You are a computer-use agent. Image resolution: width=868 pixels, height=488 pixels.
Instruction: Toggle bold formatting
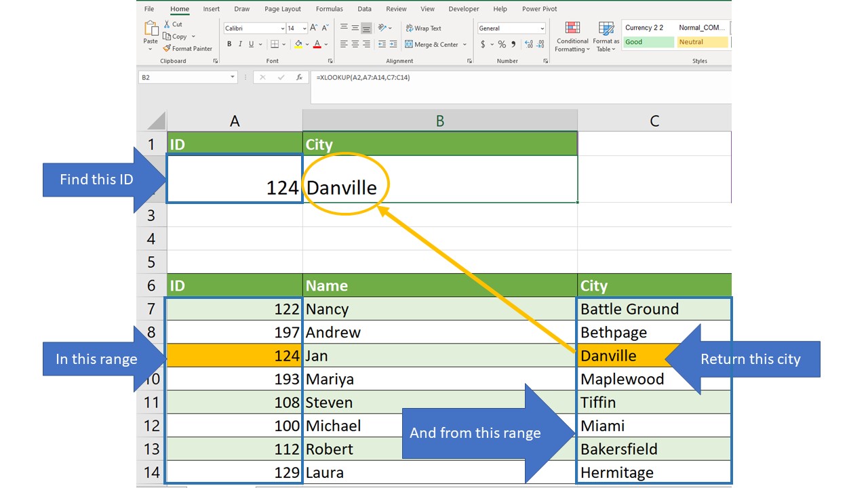229,44
